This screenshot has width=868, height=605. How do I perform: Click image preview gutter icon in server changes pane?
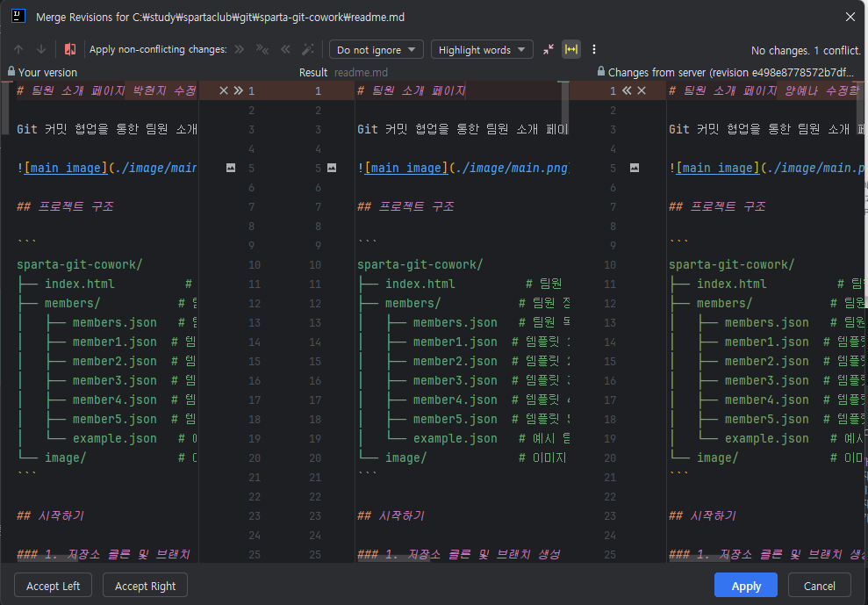coord(635,168)
